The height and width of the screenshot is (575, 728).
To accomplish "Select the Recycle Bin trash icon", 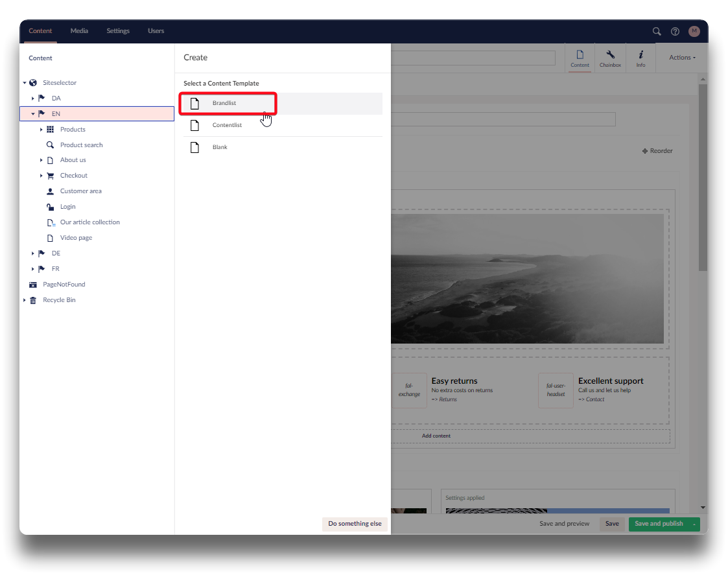I will [x=33, y=300].
